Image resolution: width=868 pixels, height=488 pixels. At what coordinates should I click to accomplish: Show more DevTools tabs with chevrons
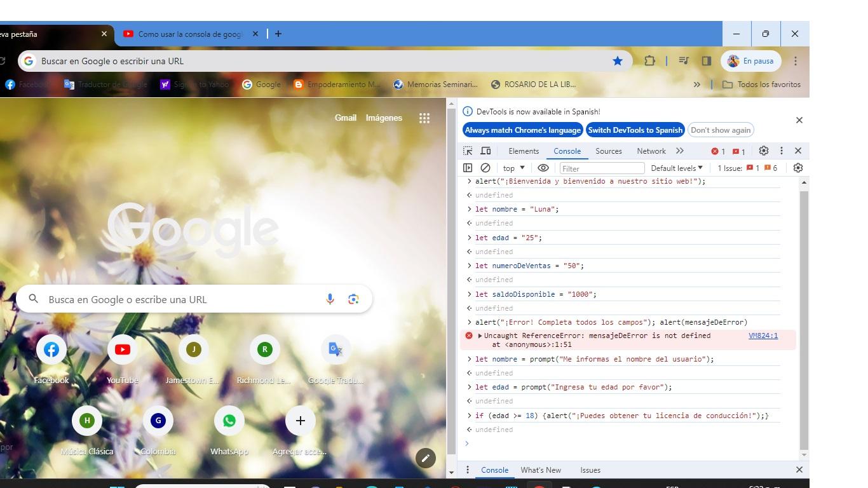[680, 151]
